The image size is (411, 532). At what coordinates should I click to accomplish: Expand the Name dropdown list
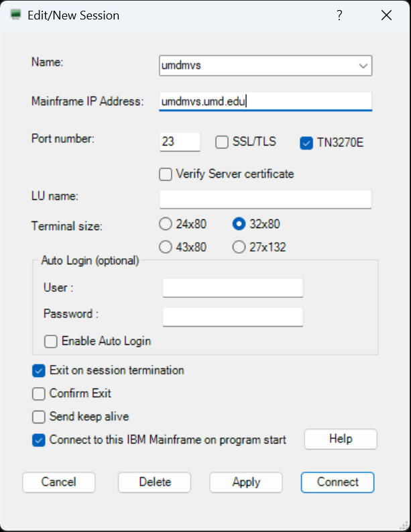coord(363,66)
